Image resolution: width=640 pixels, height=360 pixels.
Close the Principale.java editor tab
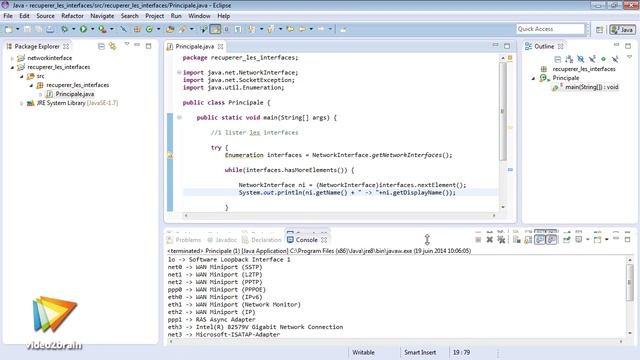coord(221,46)
